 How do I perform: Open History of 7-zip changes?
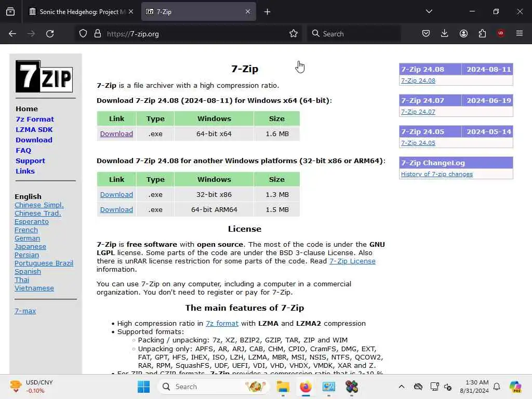coord(436,174)
